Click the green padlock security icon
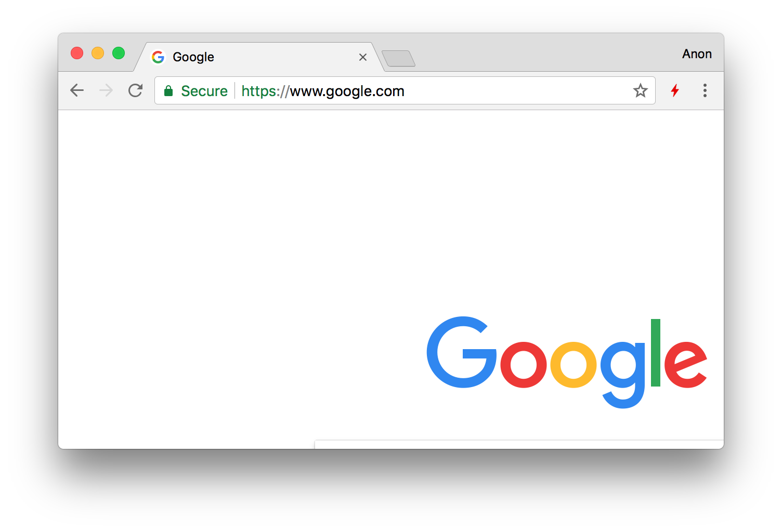 168,91
